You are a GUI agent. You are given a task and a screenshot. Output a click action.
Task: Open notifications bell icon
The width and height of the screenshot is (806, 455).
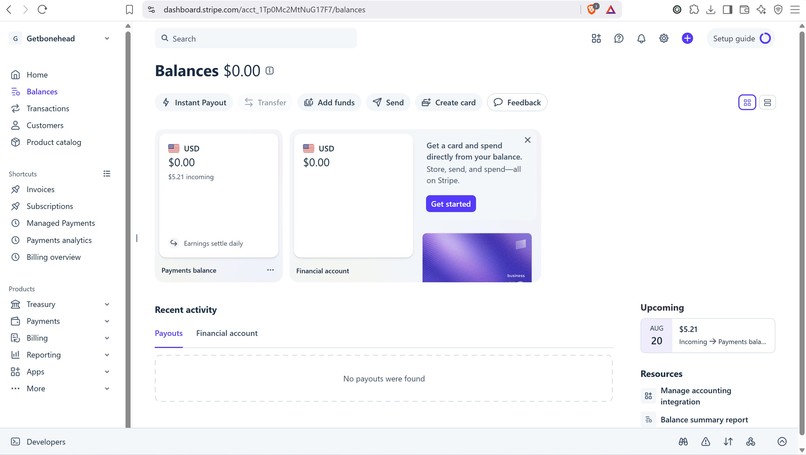641,39
